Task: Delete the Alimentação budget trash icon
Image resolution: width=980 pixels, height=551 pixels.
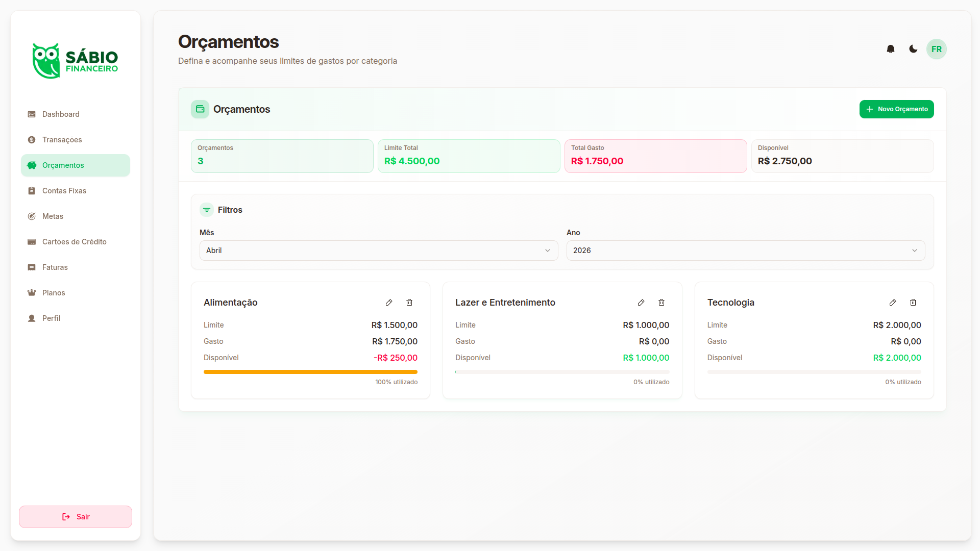Action: point(409,303)
